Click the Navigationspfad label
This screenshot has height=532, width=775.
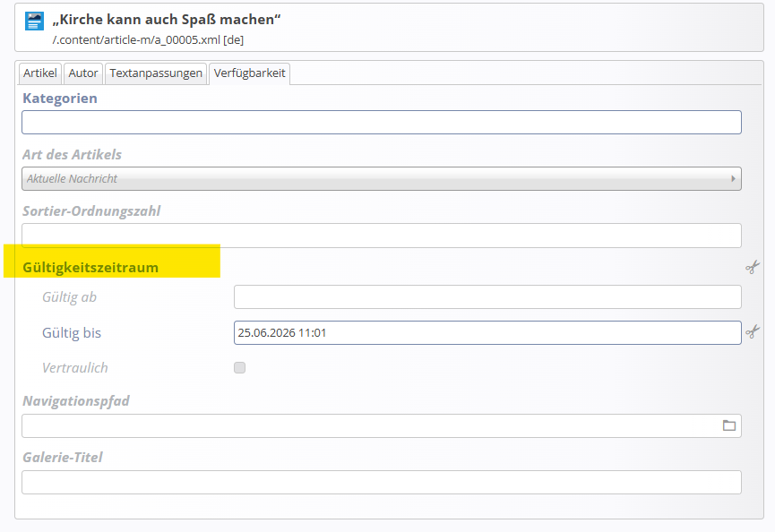pyautogui.click(x=76, y=401)
